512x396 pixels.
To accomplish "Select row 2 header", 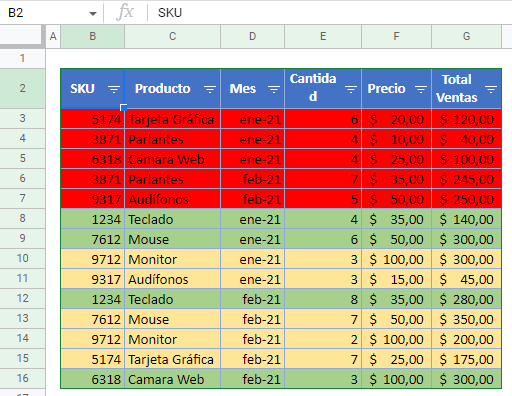I will point(22,88).
